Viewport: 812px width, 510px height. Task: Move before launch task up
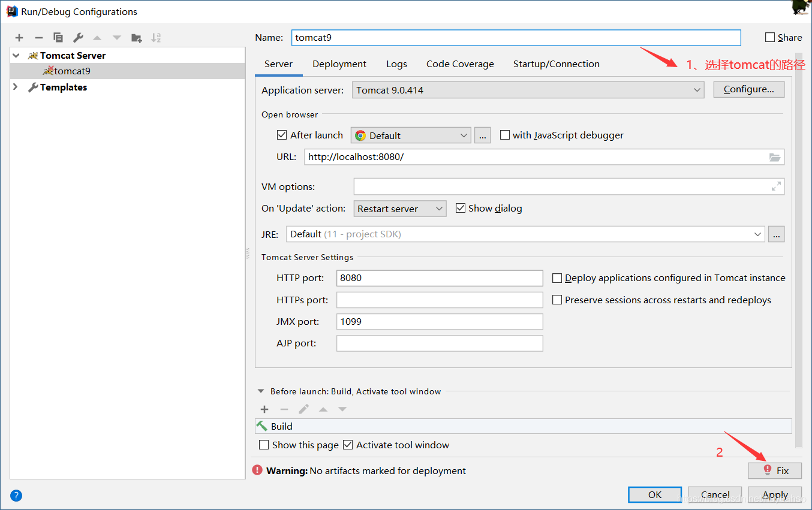(323, 409)
